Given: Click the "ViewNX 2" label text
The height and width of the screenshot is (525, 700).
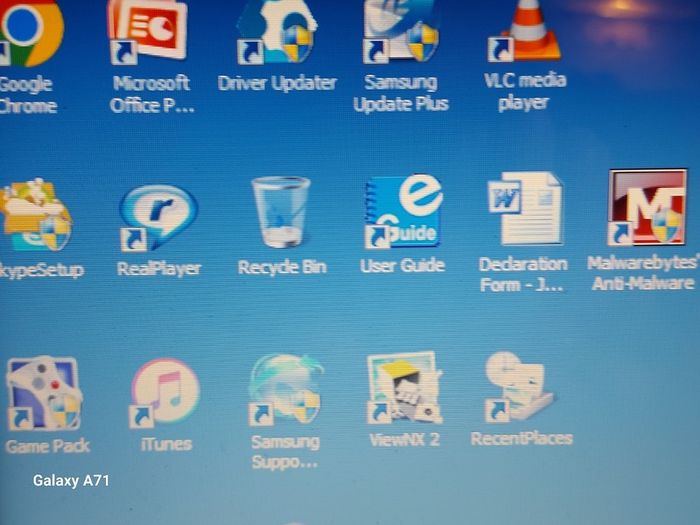Looking at the screenshot, I should pos(404,440).
